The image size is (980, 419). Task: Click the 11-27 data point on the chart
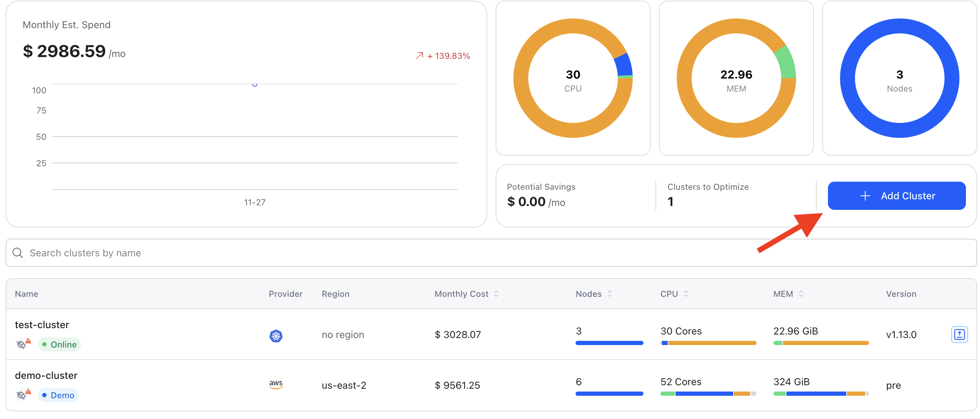pos(255,84)
